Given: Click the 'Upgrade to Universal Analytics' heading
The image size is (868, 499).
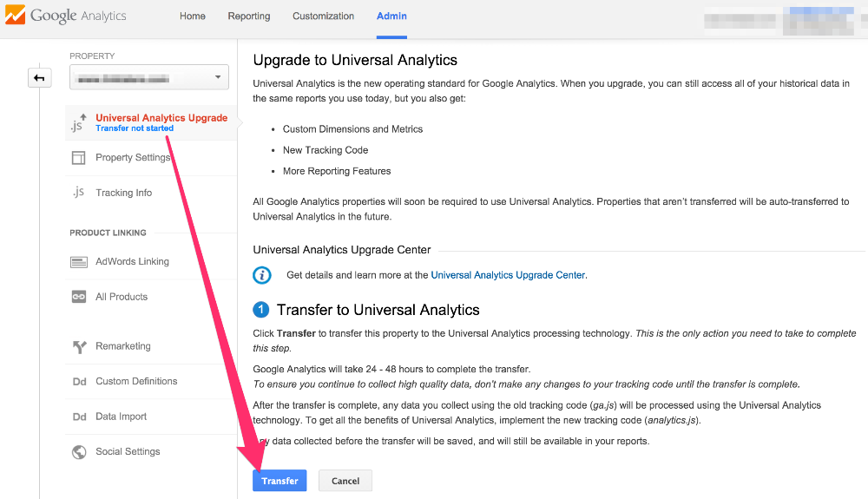Looking at the screenshot, I should [355, 60].
